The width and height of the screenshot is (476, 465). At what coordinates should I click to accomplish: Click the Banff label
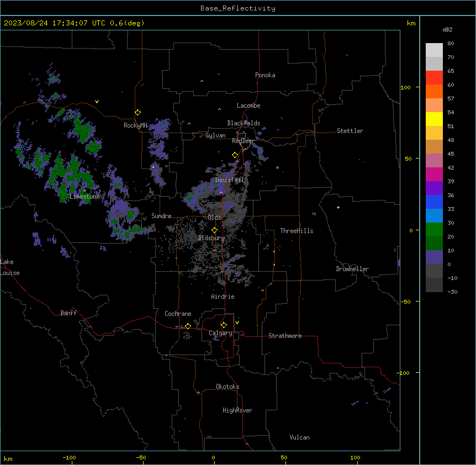coord(68,313)
